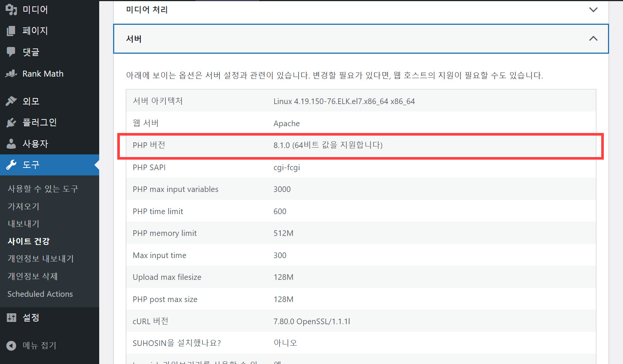
Task: Select the Rank Math SEO icon
Action: [11, 73]
